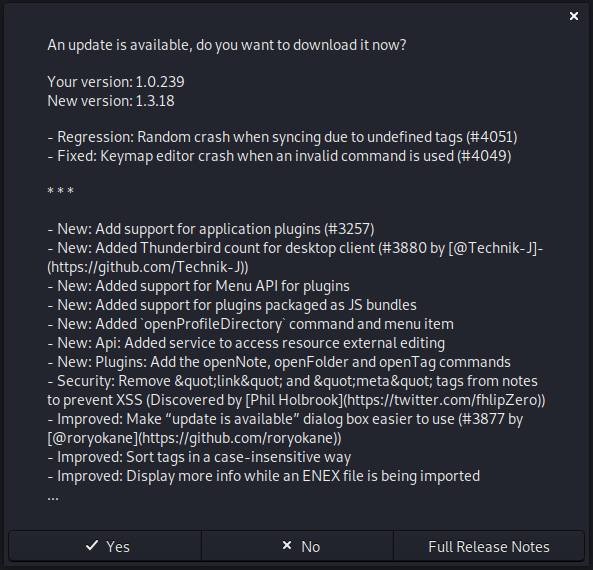Click the "New version: 1.3.18" line

click(111, 101)
